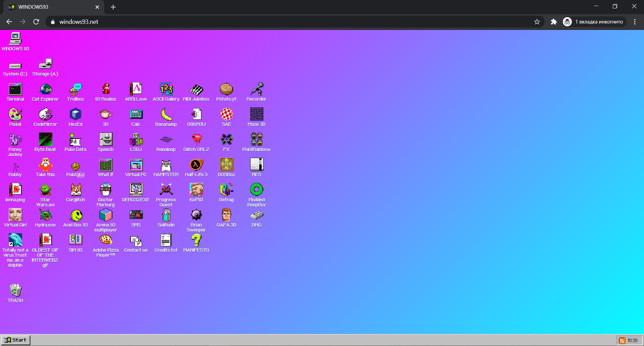Open the MANIFESTO question mark icon
The image size is (644, 346).
click(196, 243)
